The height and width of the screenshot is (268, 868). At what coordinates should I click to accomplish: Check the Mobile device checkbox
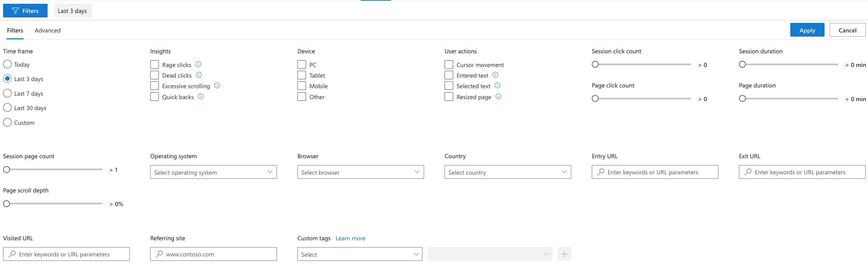[302, 86]
